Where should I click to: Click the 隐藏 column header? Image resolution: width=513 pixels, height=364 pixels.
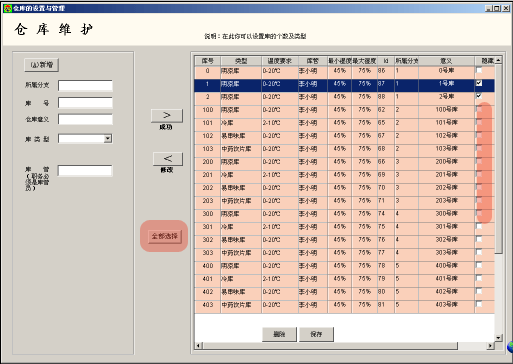pyautogui.click(x=485, y=61)
